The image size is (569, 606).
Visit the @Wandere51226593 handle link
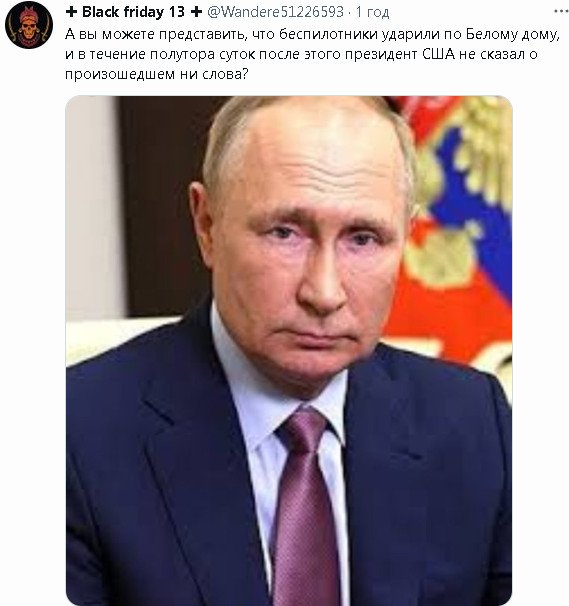click(276, 12)
